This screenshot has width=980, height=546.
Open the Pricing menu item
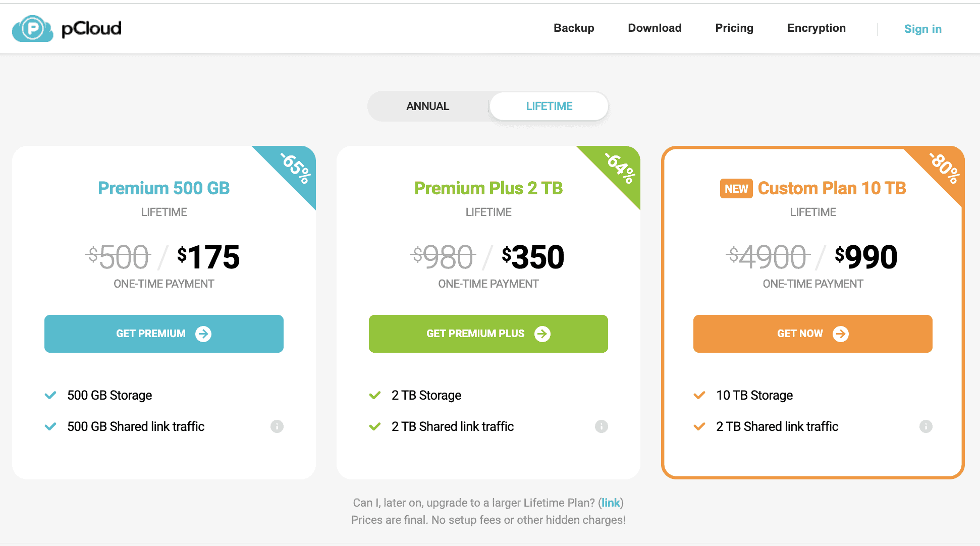(x=734, y=28)
